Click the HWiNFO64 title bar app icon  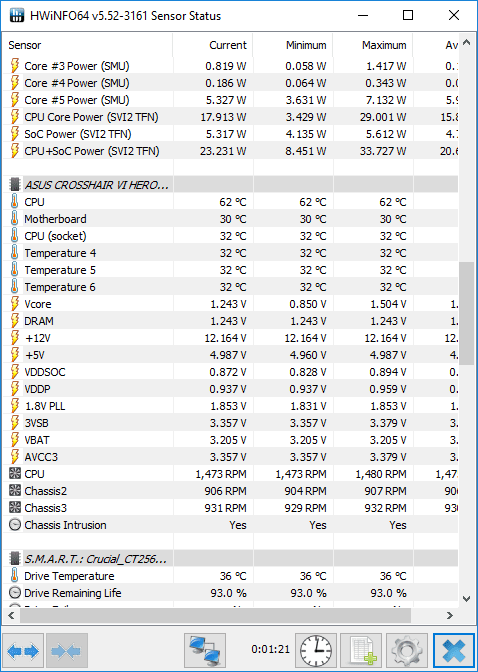16,16
